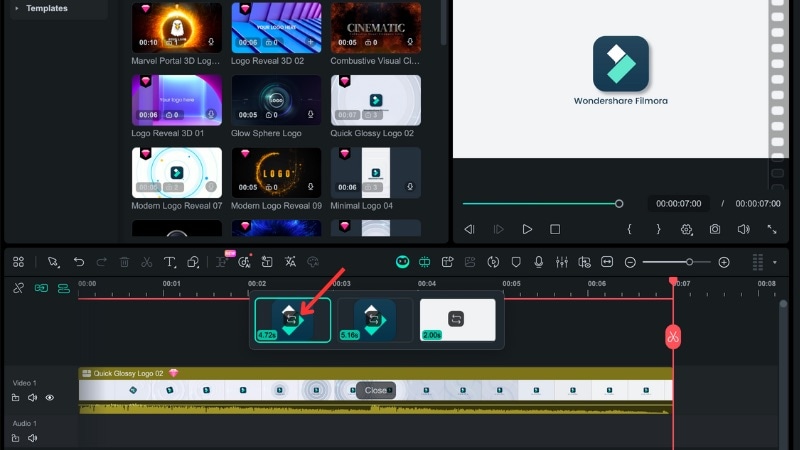Toggle the green track stack icon left of ruler
The width and height of the screenshot is (800, 450).
point(64,288)
